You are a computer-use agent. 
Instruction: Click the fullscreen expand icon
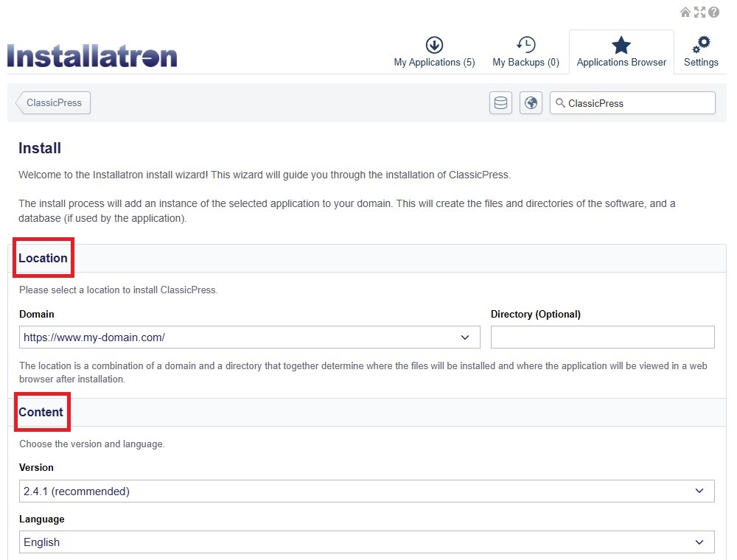(x=699, y=12)
